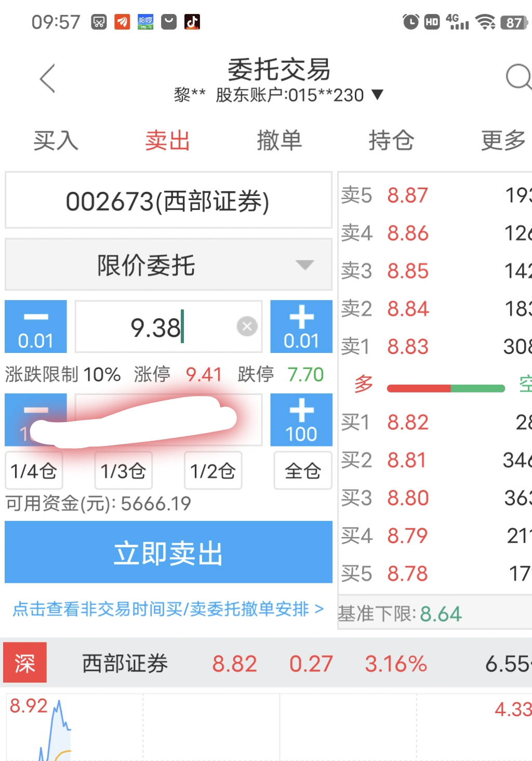The image size is (532, 761).
Task: Tap 立即卖出 to sell now
Action: 168,552
